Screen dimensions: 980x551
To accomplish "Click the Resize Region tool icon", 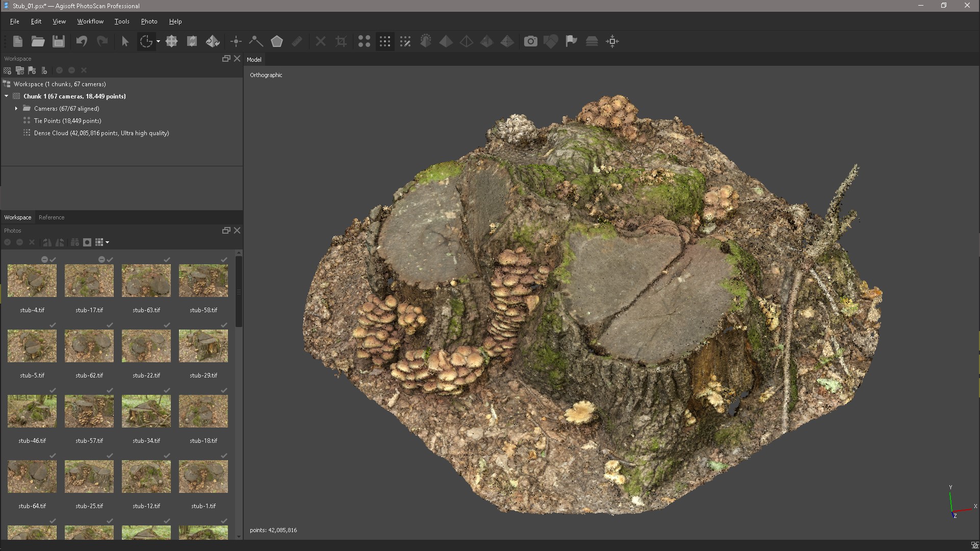I will click(171, 41).
